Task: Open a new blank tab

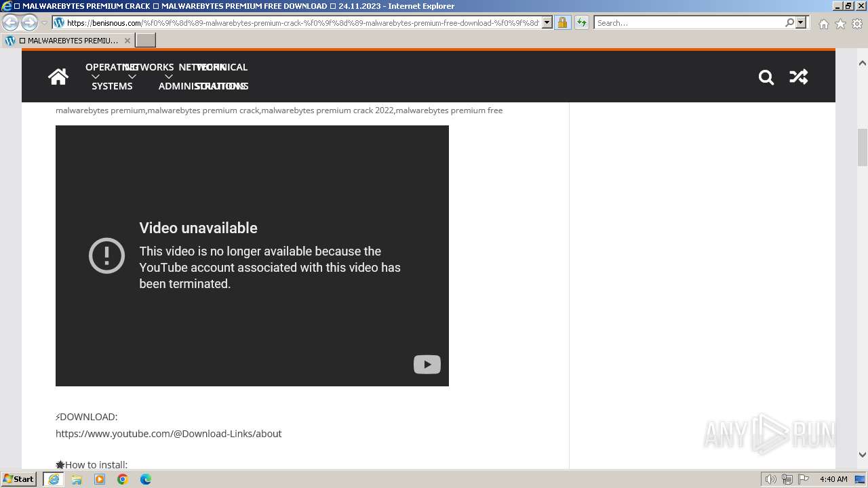Action: coord(146,40)
